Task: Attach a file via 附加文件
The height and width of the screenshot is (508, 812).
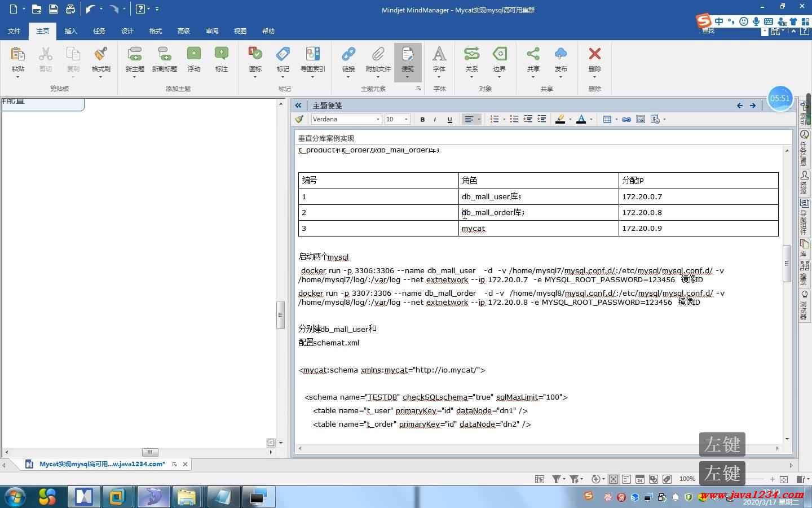Action: pyautogui.click(x=378, y=54)
